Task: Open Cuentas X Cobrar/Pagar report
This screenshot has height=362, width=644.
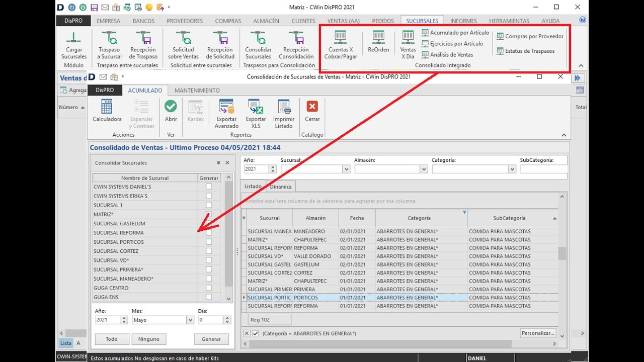Action: pyautogui.click(x=341, y=44)
